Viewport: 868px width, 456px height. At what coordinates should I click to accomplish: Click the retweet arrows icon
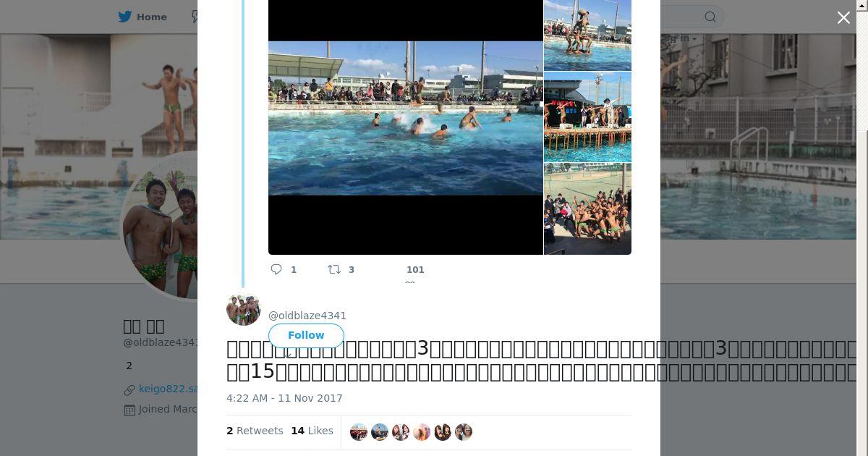pyautogui.click(x=334, y=269)
